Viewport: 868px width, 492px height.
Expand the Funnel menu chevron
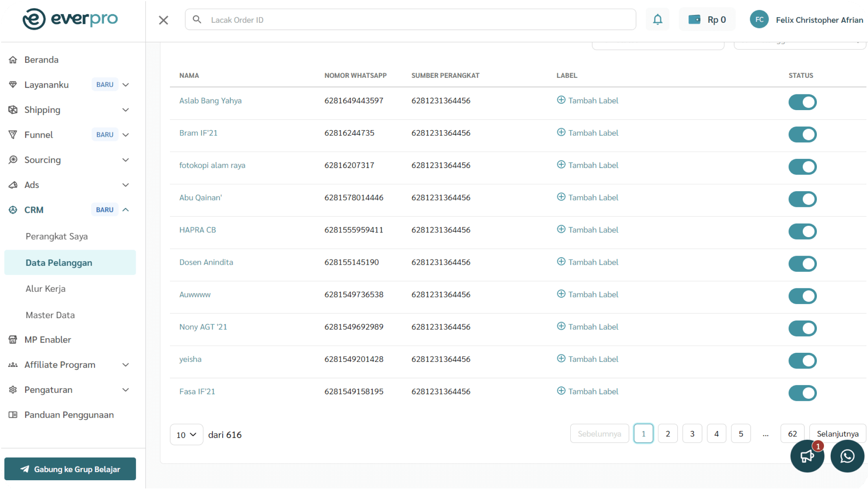coord(125,135)
